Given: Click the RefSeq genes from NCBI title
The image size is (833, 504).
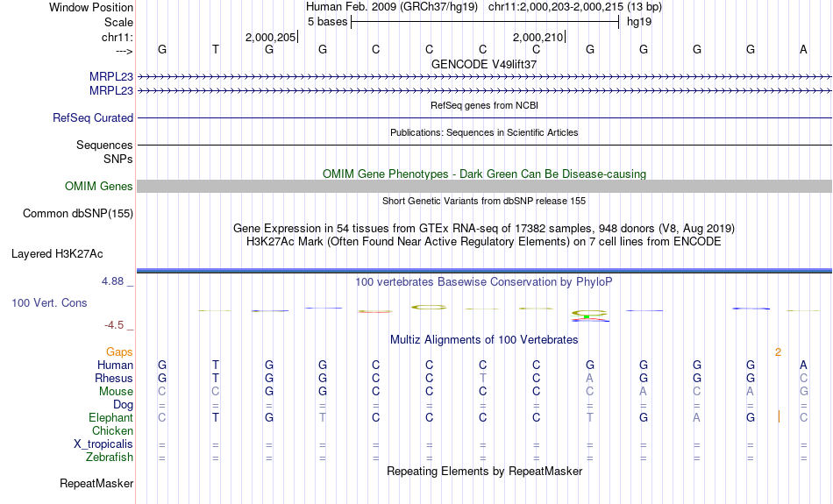Looking at the screenshot, I should coord(484,105).
